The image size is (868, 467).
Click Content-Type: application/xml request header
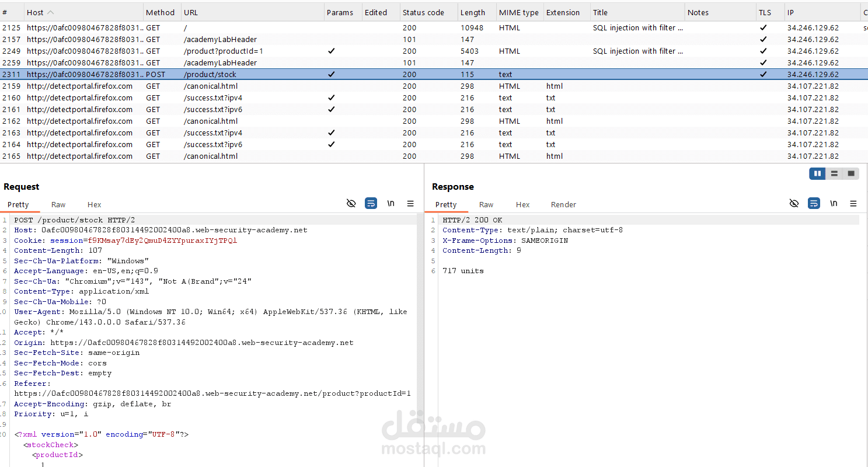[82, 291]
